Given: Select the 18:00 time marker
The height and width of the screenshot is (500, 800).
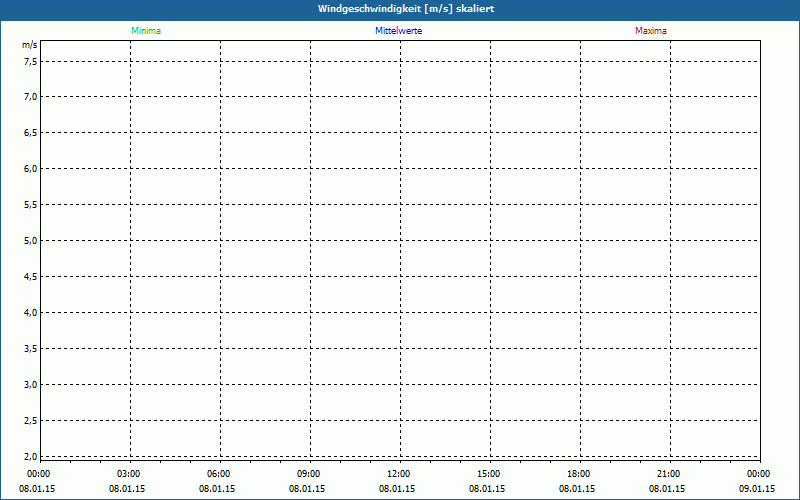Looking at the screenshot, I should pos(579,474).
